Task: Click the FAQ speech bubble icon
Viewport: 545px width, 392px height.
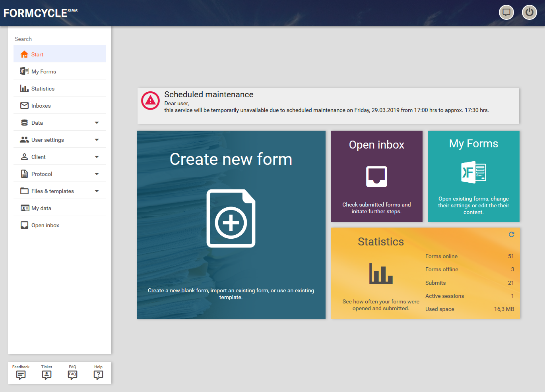Action: point(72,375)
